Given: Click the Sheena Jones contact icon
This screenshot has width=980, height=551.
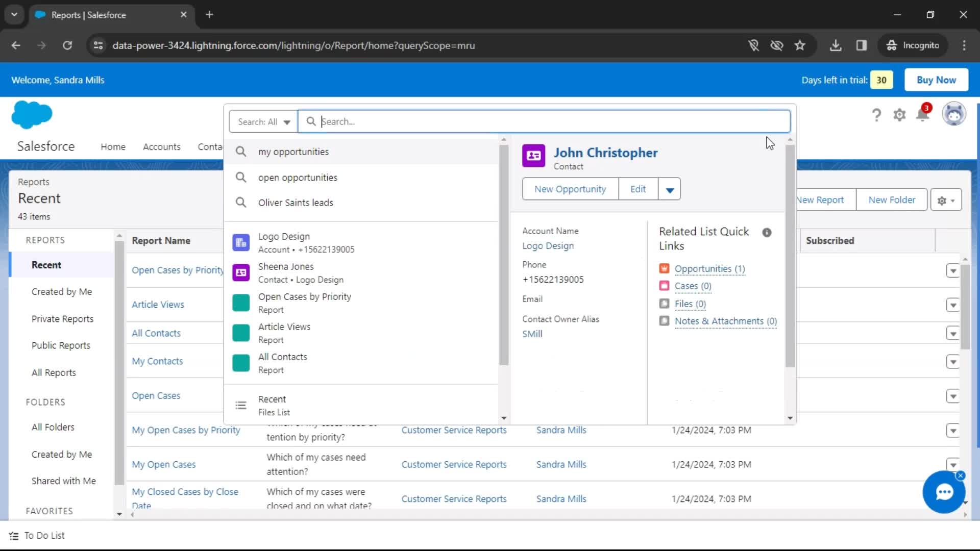Looking at the screenshot, I should 241,272.
